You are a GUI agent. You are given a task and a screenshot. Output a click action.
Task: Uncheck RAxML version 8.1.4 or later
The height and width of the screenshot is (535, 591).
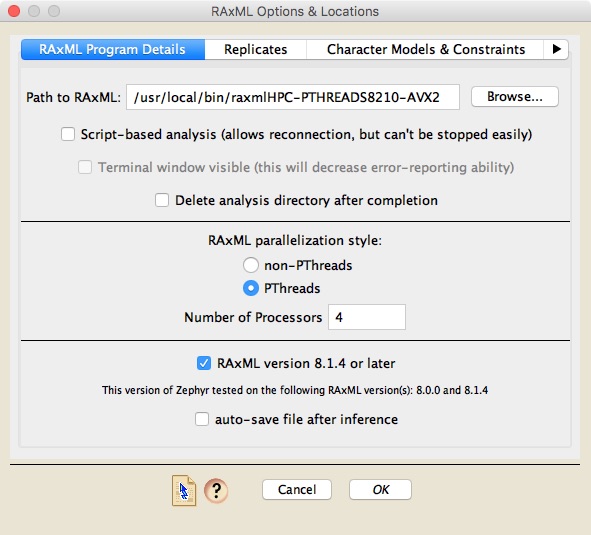204,363
